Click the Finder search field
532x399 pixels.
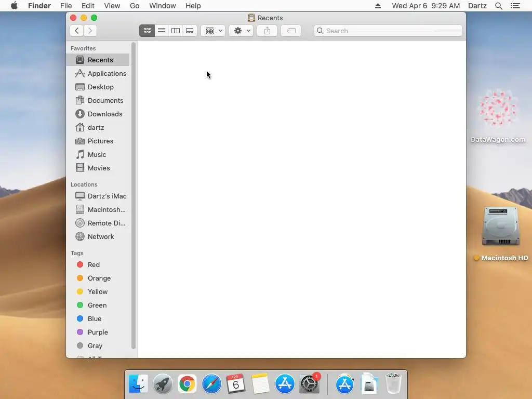click(x=388, y=31)
